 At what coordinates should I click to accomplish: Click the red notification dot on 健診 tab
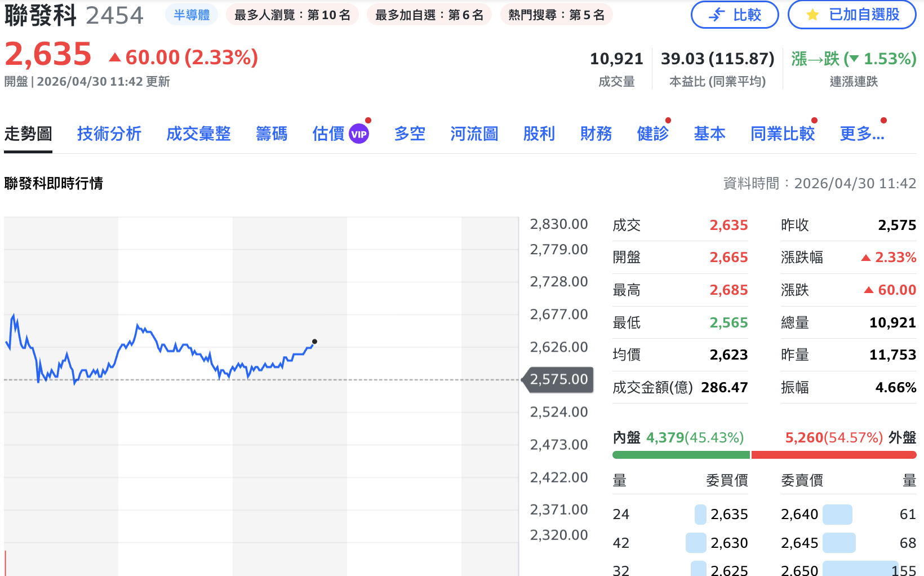(x=668, y=119)
